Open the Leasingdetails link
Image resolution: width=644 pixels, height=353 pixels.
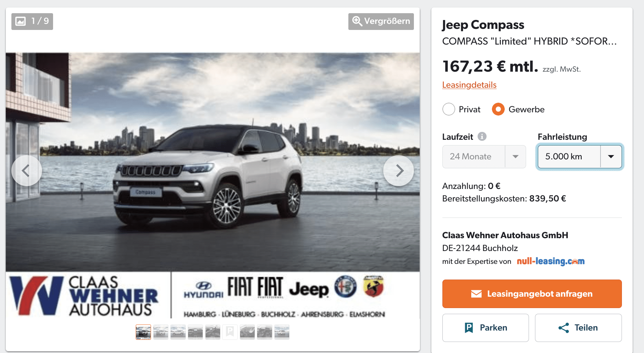click(469, 85)
